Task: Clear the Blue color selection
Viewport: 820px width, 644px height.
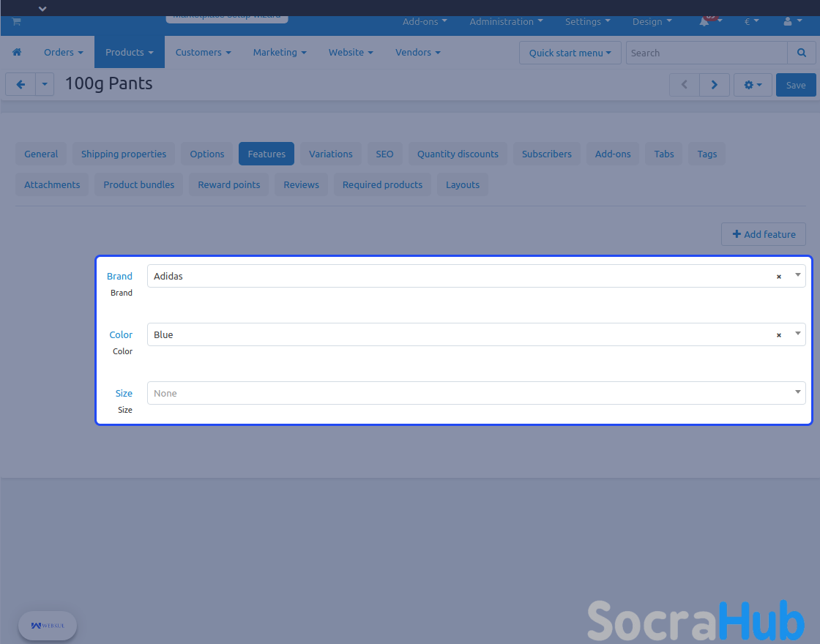Action: point(779,335)
